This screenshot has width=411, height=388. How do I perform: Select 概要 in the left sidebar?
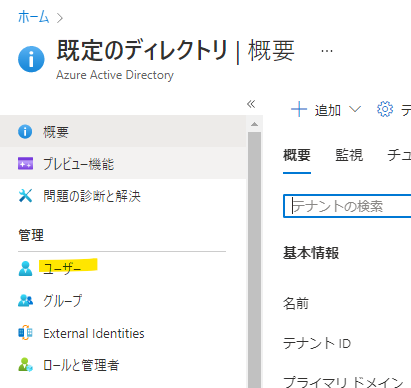(123, 131)
